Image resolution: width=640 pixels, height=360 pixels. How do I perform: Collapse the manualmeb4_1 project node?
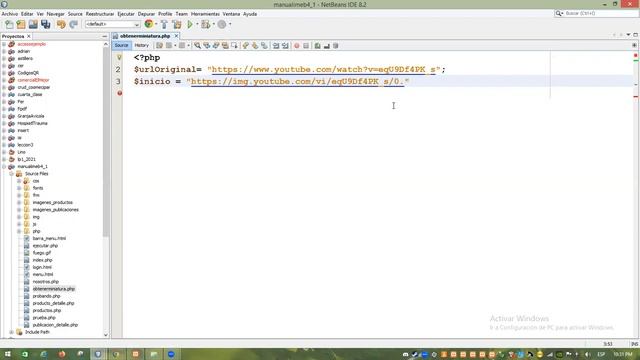[4, 167]
